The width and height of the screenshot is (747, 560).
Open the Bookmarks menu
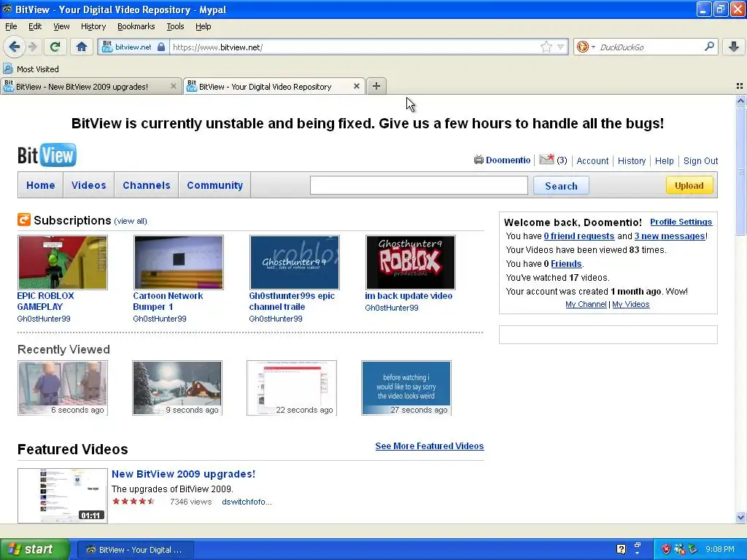coord(136,26)
